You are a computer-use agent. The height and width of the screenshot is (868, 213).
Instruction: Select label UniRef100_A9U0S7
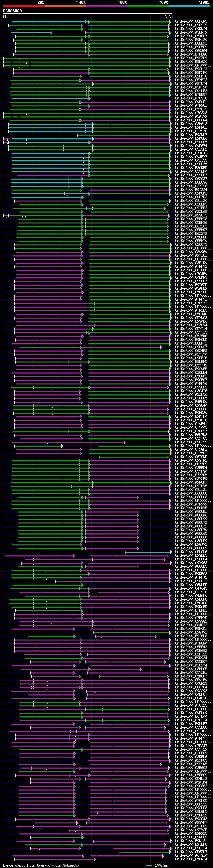click(x=191, y=347)
